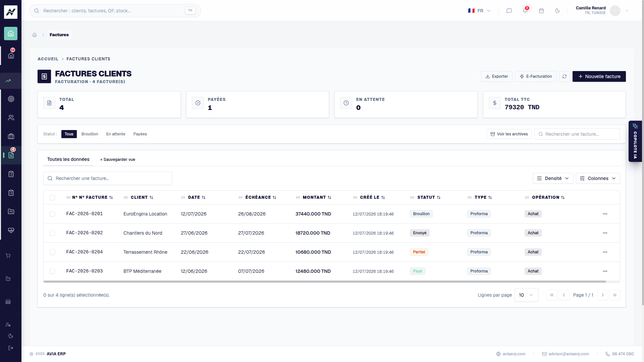Open the aviaerp.com footer link

(511, 354)
